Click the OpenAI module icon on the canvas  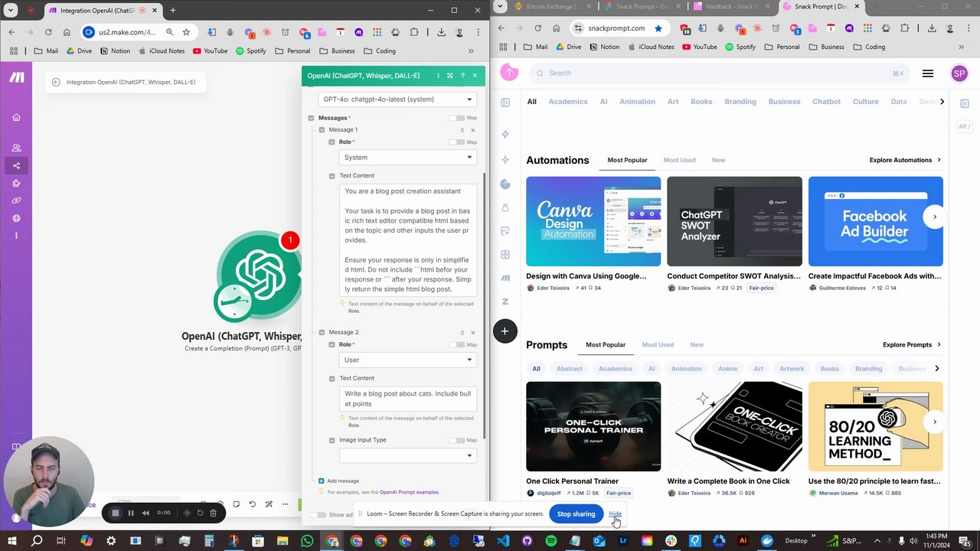click(x=259, y=275)
